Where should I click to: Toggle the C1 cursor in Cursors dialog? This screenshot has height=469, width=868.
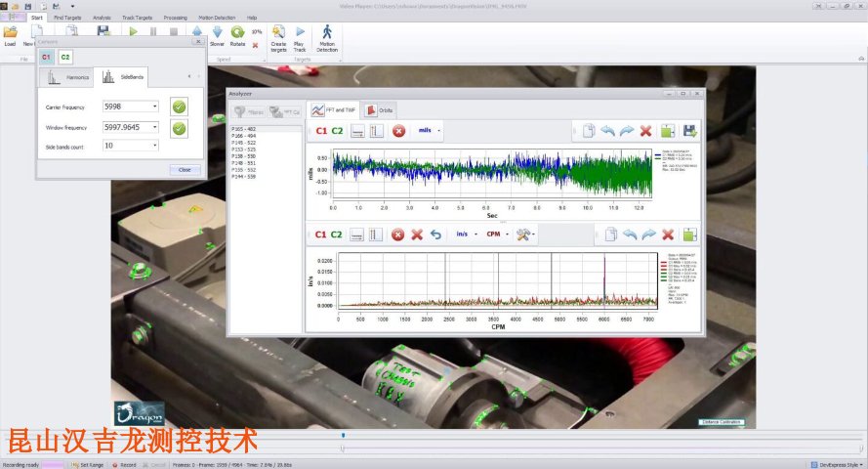pyautogui.click(x=47, y=57)
